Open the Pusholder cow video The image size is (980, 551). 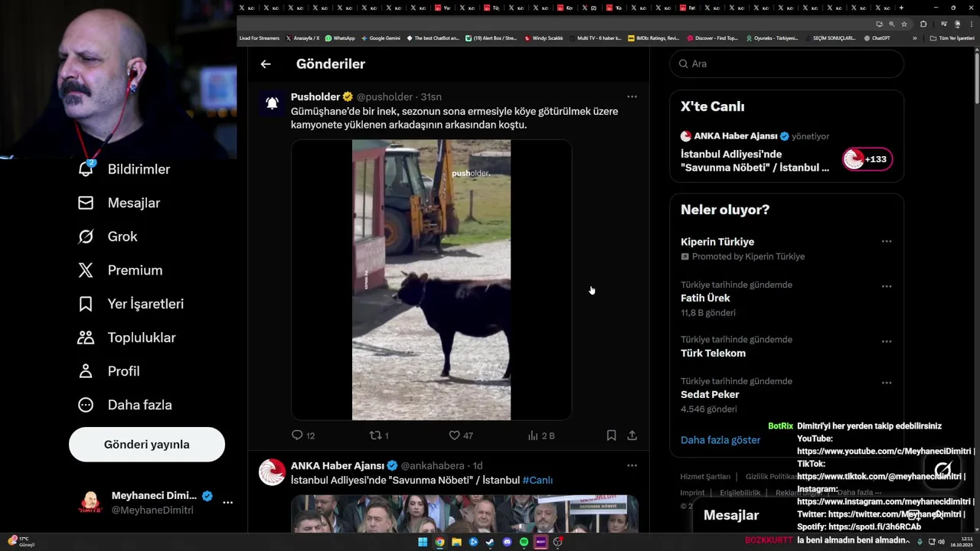(x=431, y=279)
